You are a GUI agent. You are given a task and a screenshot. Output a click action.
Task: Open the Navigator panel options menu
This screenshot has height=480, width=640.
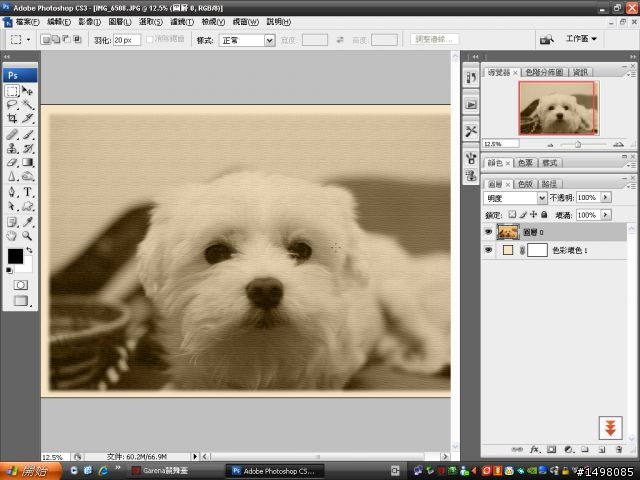631,74
